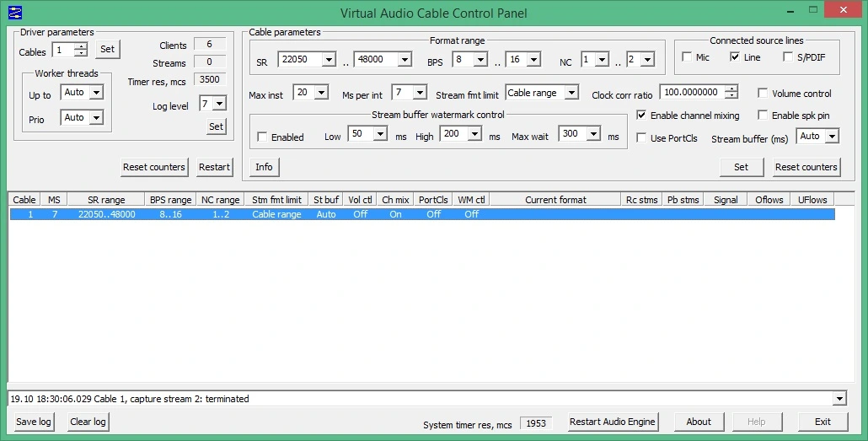Click the Rc stms column header
The width and height of the screenshot is (868, 441).
(x=641, y=200)
